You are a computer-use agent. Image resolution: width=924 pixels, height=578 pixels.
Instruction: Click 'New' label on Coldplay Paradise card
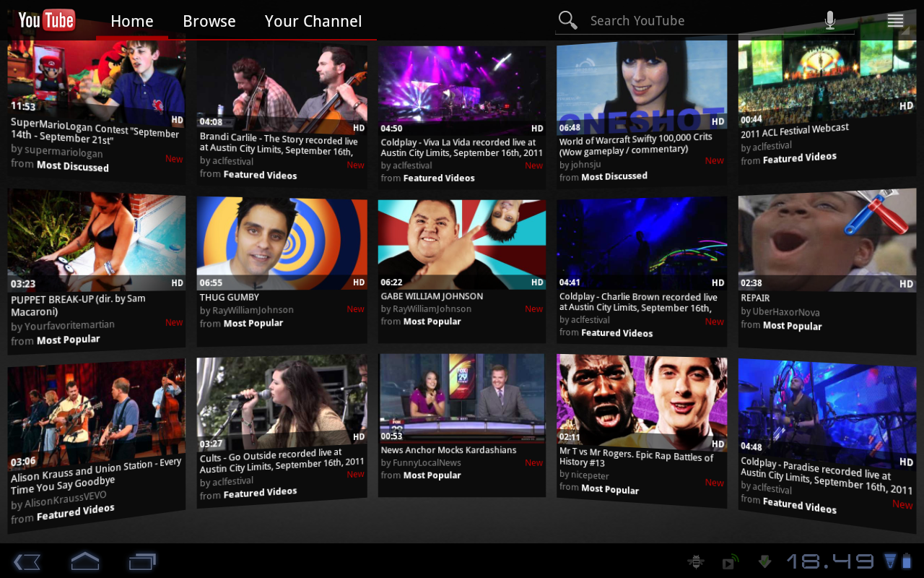902,505
